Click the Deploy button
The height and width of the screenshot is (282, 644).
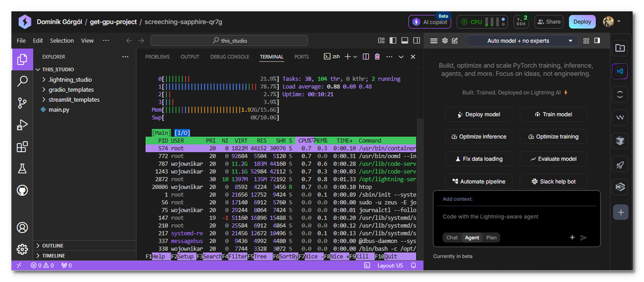click(582, 21)
